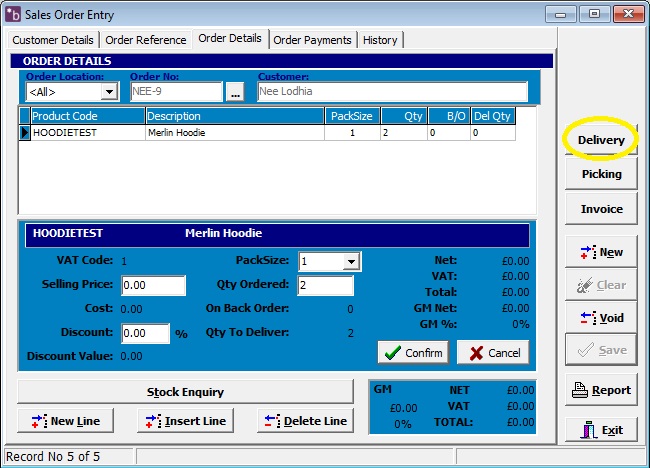Click the PackSize column header

352,116
